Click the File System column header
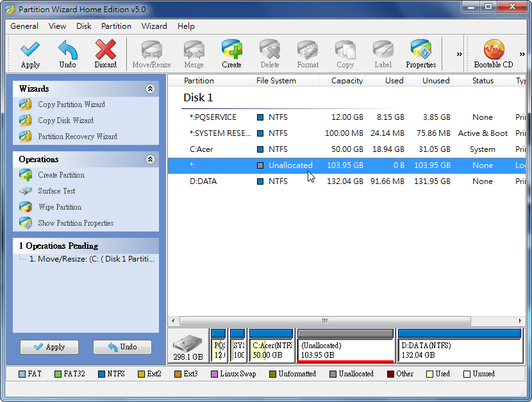 [287, 81]
